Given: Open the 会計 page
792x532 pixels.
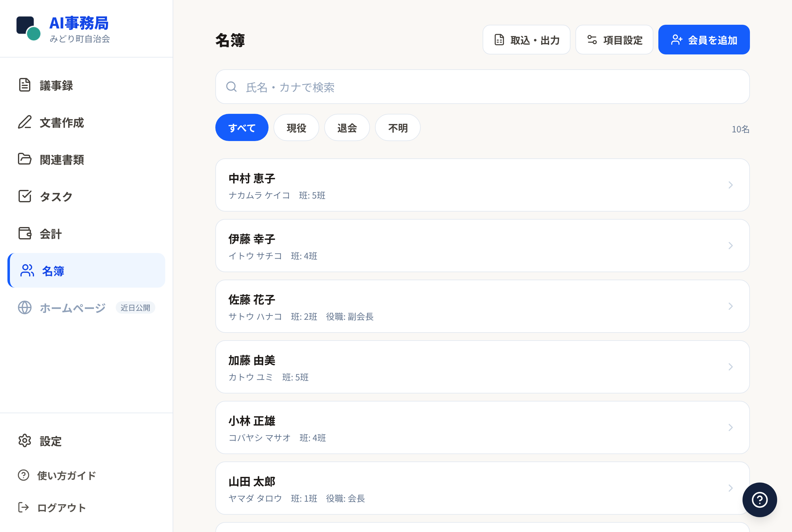Looking at the screenshot, I should (86, 234).
